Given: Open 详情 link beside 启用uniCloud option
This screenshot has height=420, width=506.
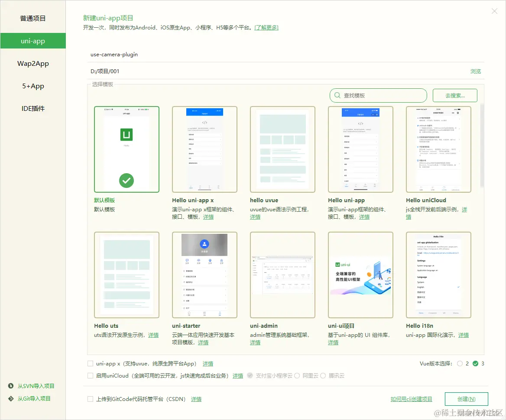Looking at the screenshot, I should pos(238,375).
